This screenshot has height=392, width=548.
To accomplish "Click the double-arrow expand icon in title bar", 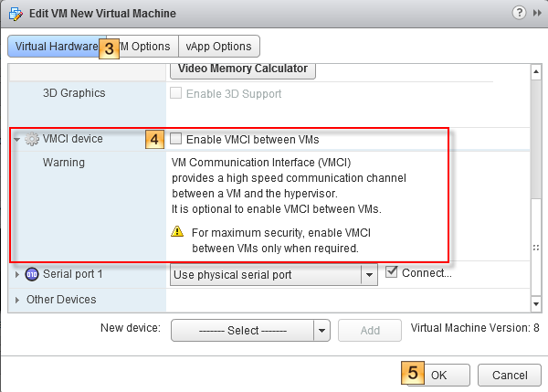I will tap(537, 14).
